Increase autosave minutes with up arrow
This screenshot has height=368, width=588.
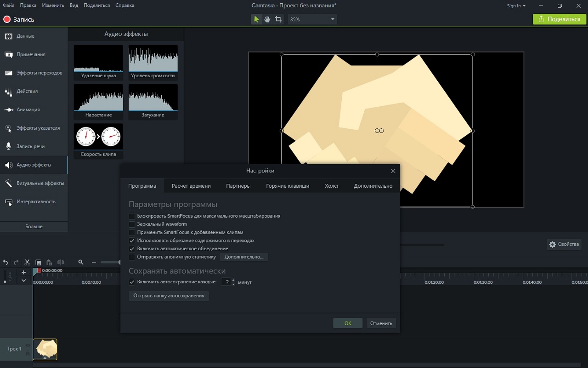(233, 280)
